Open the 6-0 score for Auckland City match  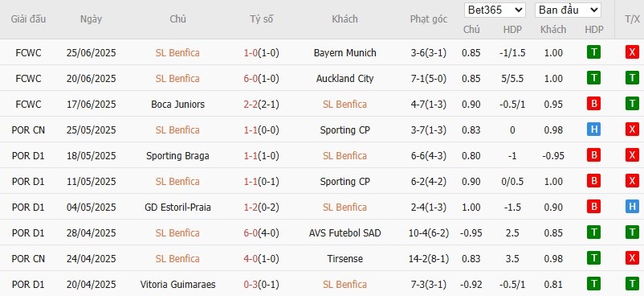click(x=251, y=78)
